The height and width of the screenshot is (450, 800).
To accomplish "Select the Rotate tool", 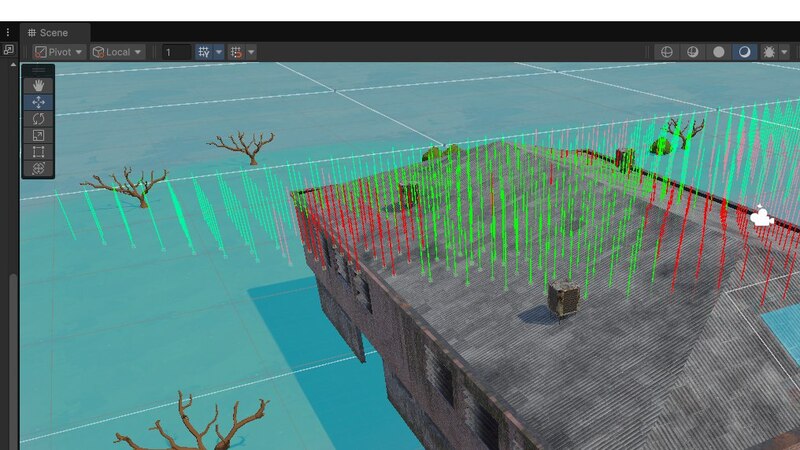I will (39, 119).
